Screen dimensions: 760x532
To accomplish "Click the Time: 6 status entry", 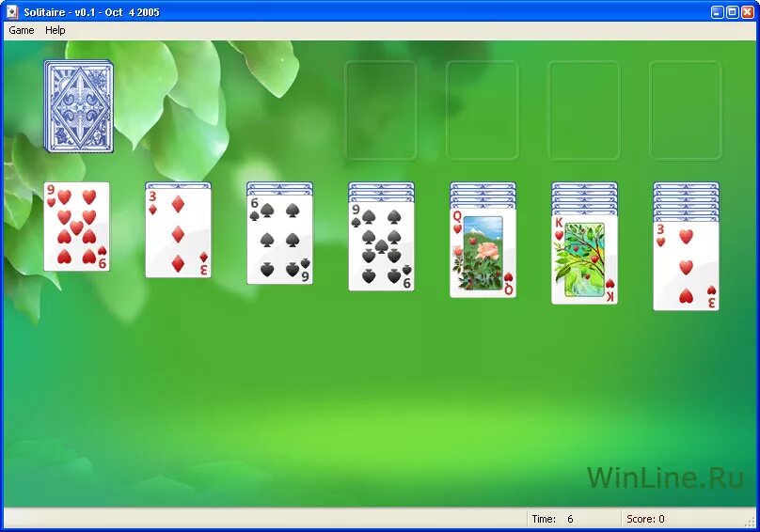I will (x=553, y=519).
